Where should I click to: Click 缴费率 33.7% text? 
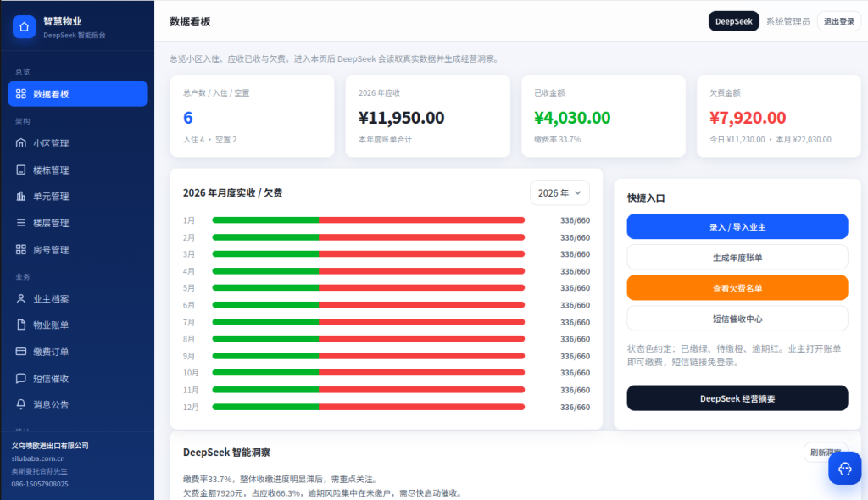[x=558, y=140]
